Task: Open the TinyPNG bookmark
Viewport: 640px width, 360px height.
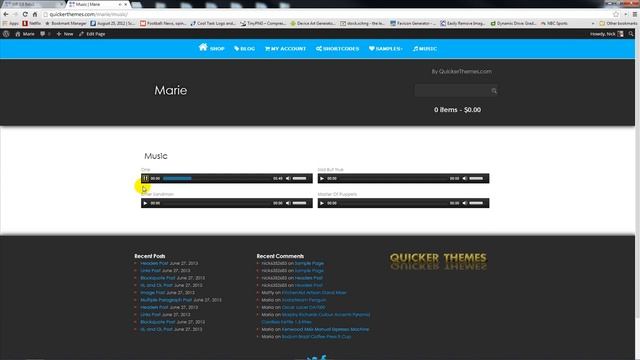Action: point(263,23)
